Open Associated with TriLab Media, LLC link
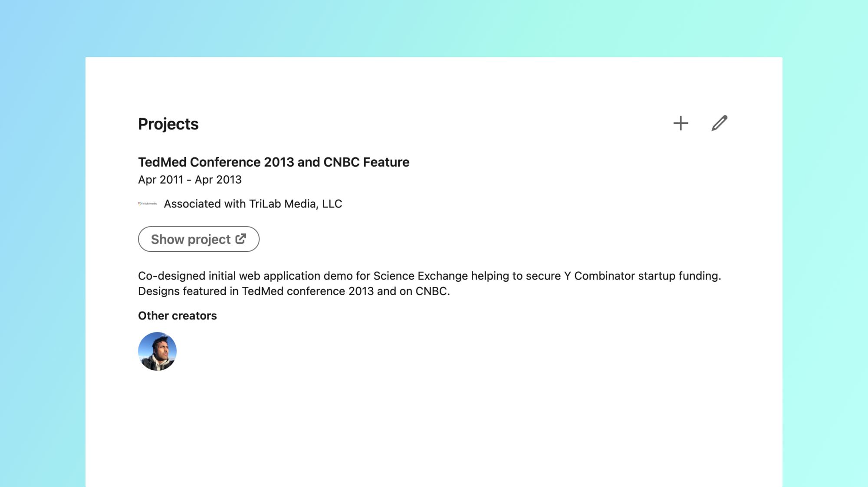 253,204
